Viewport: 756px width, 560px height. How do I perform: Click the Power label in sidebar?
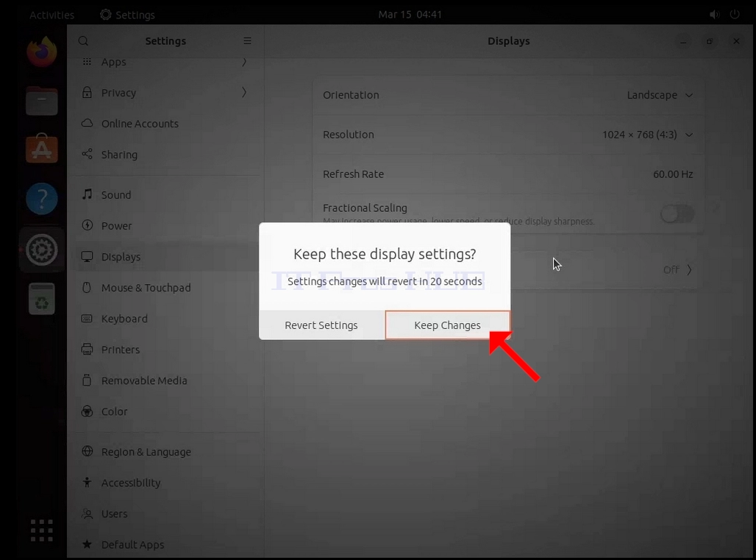point(117,226)
